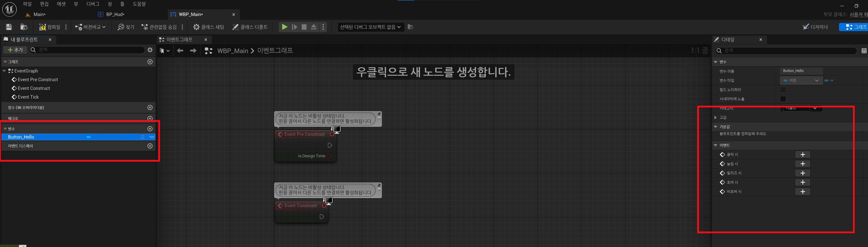Switch to Designer (디자이너) mode

point(815,27)
